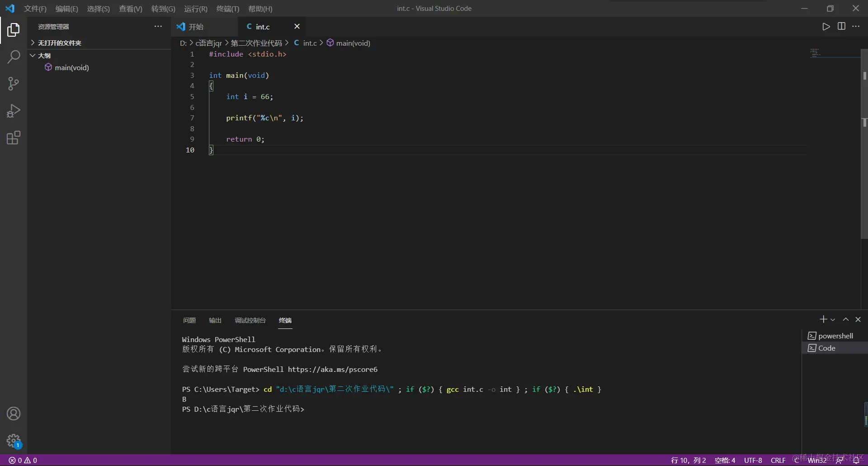Select the powershell terminal instance
Viewport: 868px width, 466px height.
(x=835, y=336)
